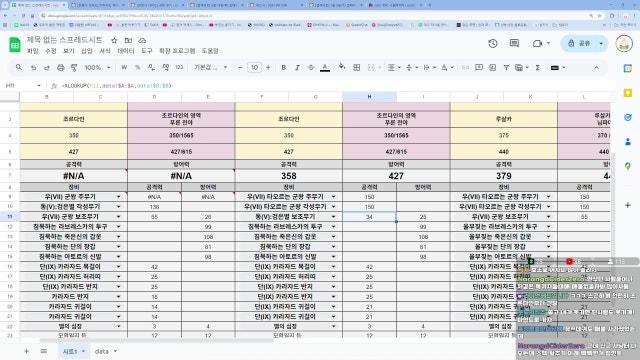
Task: Open the fill color picker
Action: (x=342, y=67)
